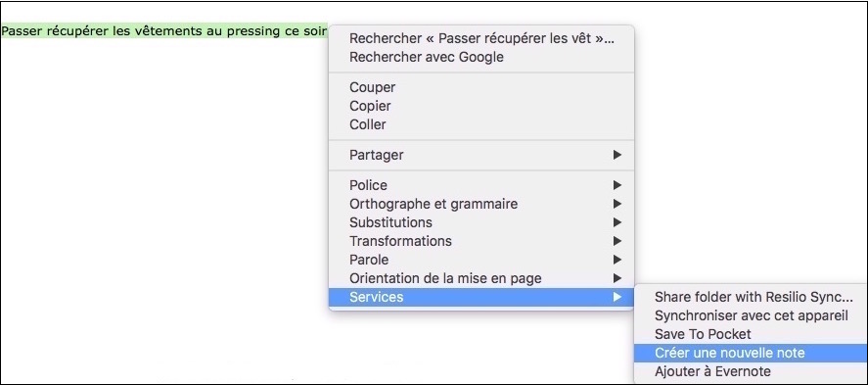This screenshot has width=868, height=385.
Task: Click Rechercher « Passer récupérer les vêt » entry
Action: (x=481, y=38)
